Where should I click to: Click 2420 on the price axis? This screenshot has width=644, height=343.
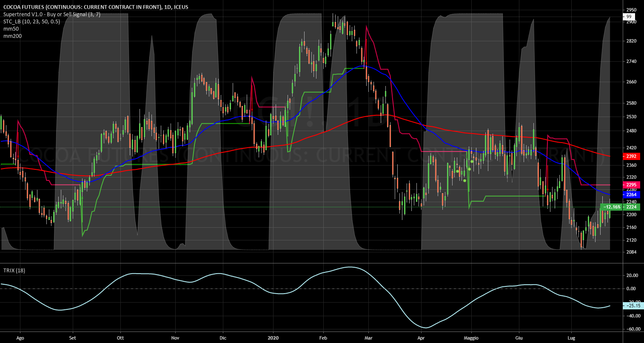pos(631,148)
